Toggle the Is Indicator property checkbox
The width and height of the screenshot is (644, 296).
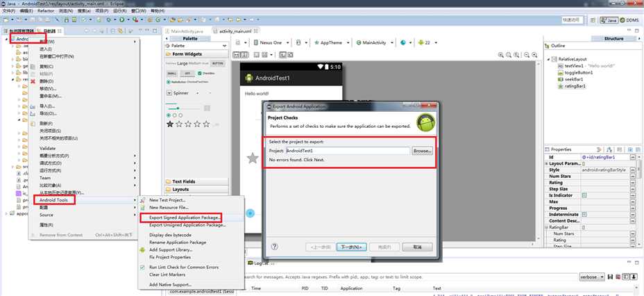pyautogui.click(x=584, y=195)
